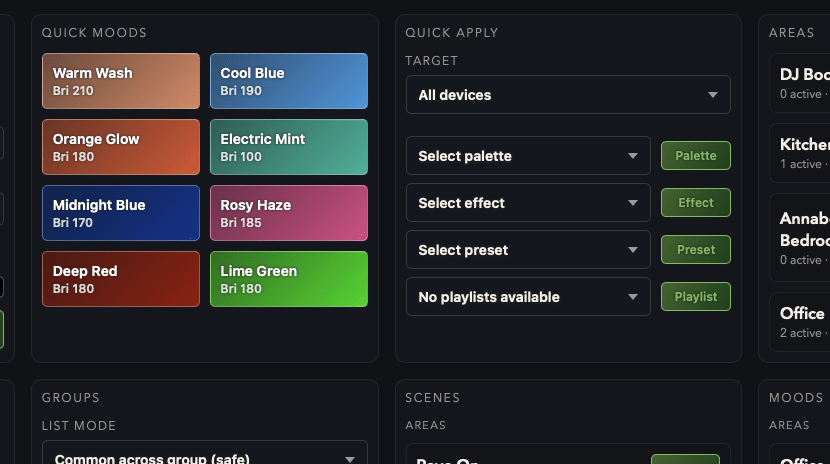Expand the Select preset dropdown
This screenshot has height=464, width=830.
528,250
